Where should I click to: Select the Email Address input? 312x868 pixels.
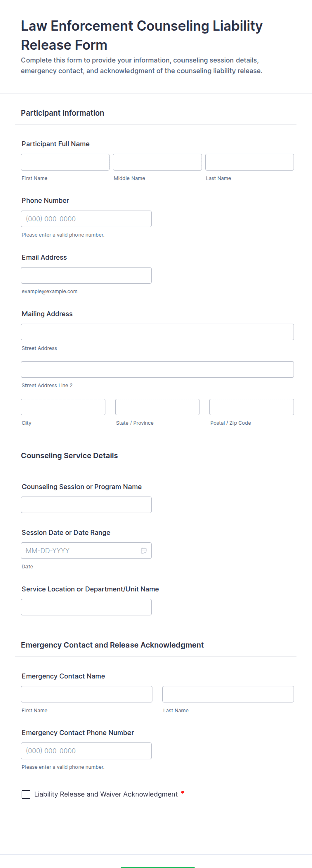[86, 275]
